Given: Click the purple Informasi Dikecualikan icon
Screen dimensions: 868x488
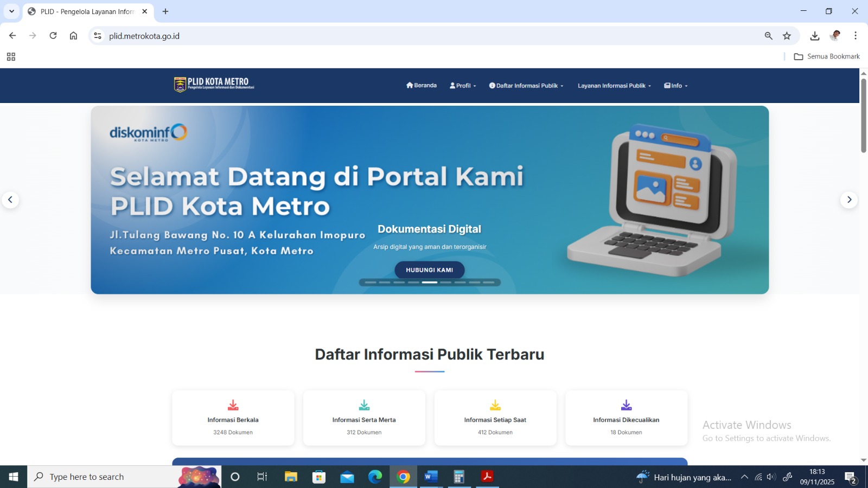Looking at the screenshot, I should click(626, 405).
